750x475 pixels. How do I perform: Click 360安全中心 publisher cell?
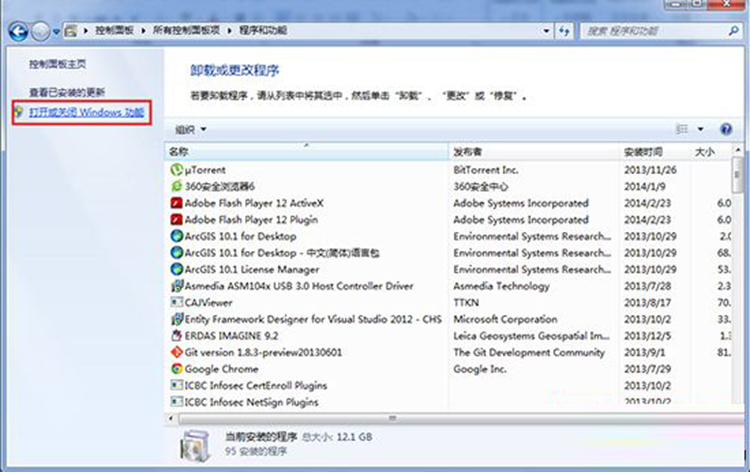tap(481, 187)
